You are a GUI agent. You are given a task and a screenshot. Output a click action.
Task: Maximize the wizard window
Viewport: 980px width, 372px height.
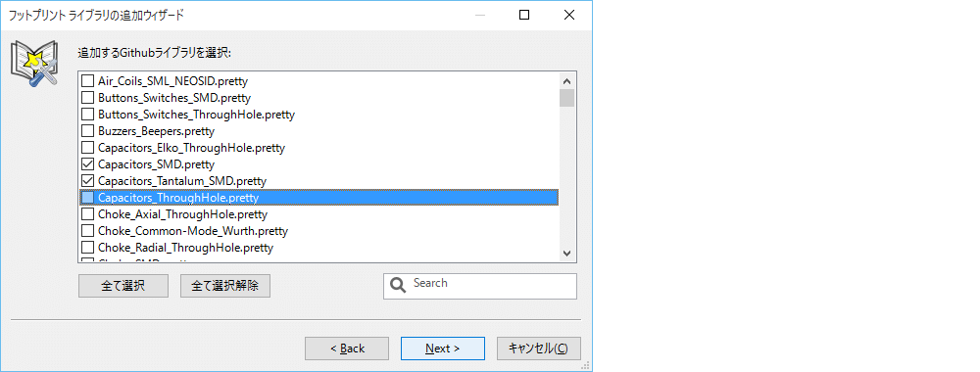(524, 15)
